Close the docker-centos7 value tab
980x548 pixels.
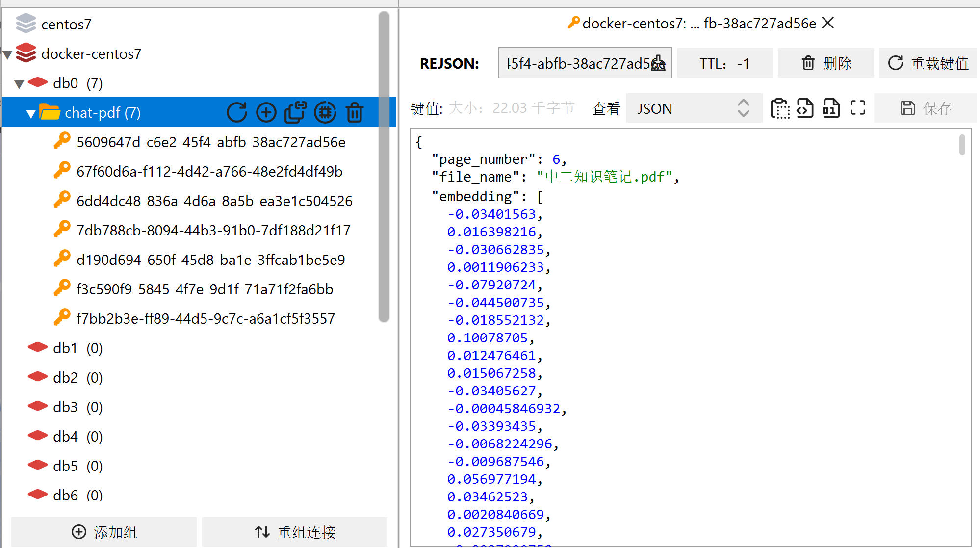827,23
